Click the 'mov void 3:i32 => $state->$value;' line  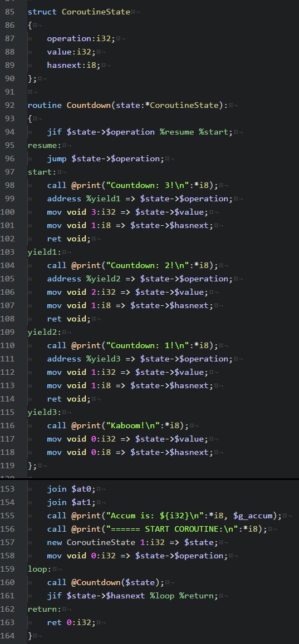[128, 212]
